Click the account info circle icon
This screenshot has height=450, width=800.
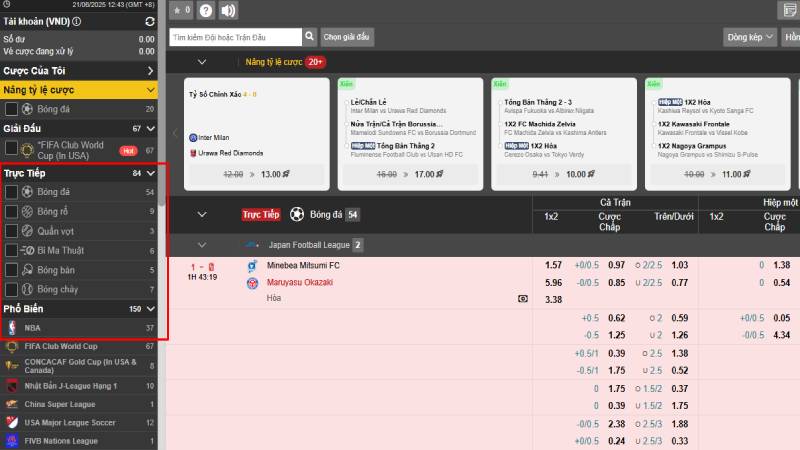click(77, 21)
